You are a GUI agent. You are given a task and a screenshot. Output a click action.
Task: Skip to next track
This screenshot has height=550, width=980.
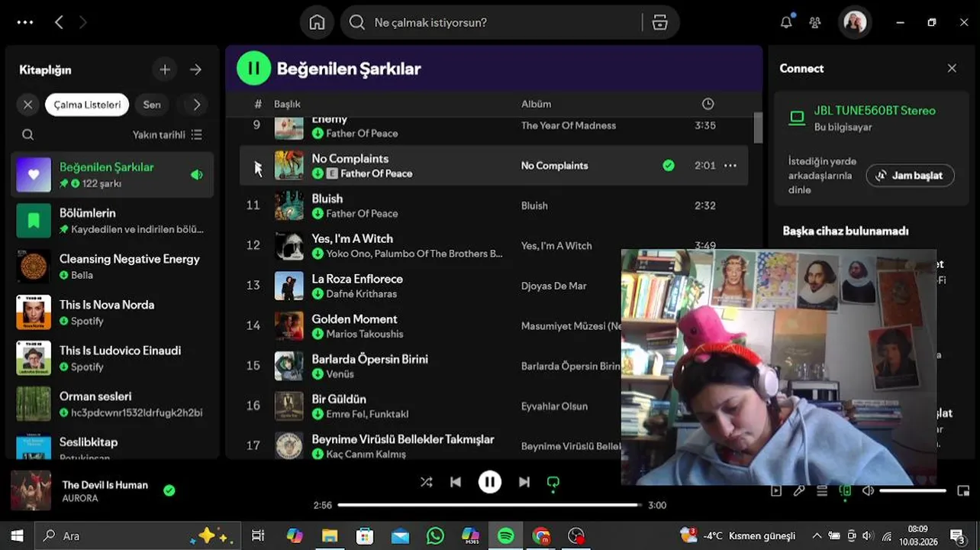click(524, 482)
